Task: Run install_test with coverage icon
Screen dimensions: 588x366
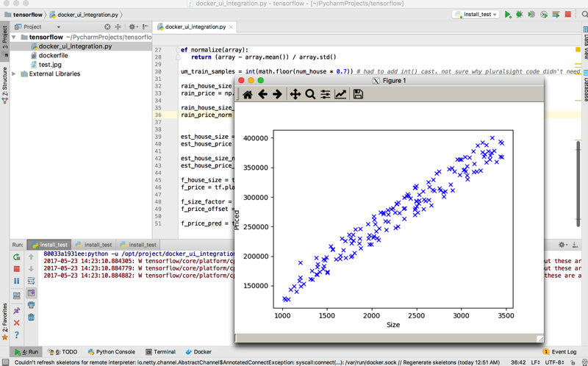Action: [x=531, y=15]
